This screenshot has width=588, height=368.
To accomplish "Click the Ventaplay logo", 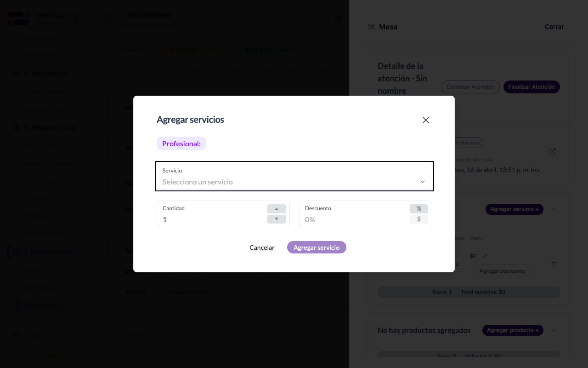I will point(44,17).
